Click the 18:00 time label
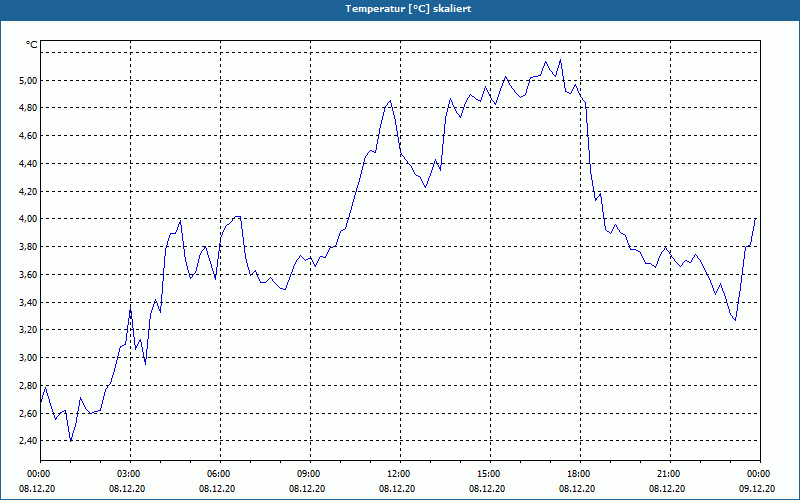This screenshot has height=500, width=800. (580, 474)
